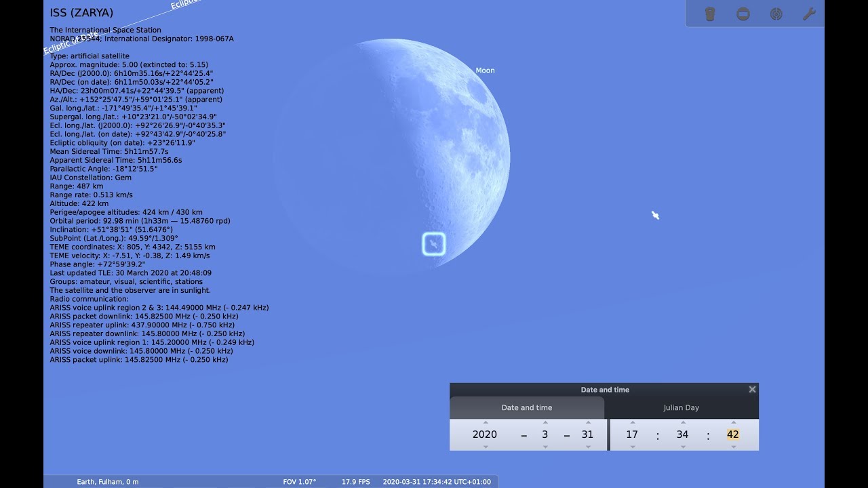Click the Date and time dialog title bar
Screen dimensions: 868x488
click(x=604, y=390)
